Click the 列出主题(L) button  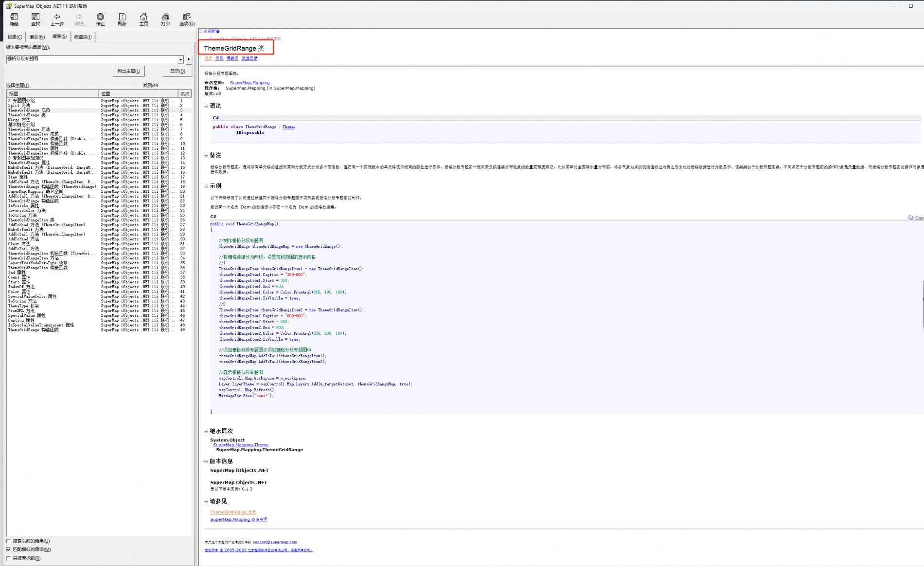128,71
